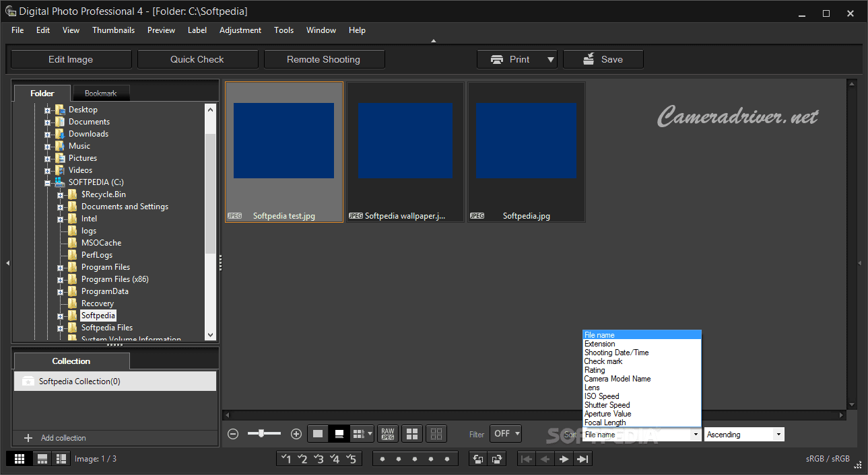Set the third rating star dot
This screenshot has width=868, height=475.
[415, 459]
